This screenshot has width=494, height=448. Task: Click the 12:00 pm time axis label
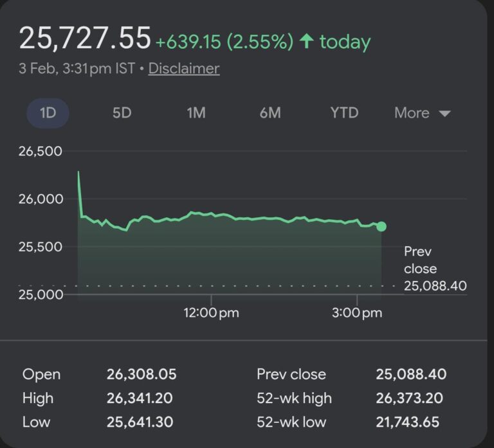211,313
